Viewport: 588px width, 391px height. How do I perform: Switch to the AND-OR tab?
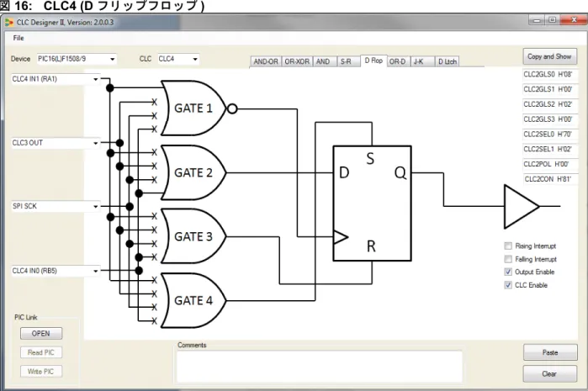point(266,61)
